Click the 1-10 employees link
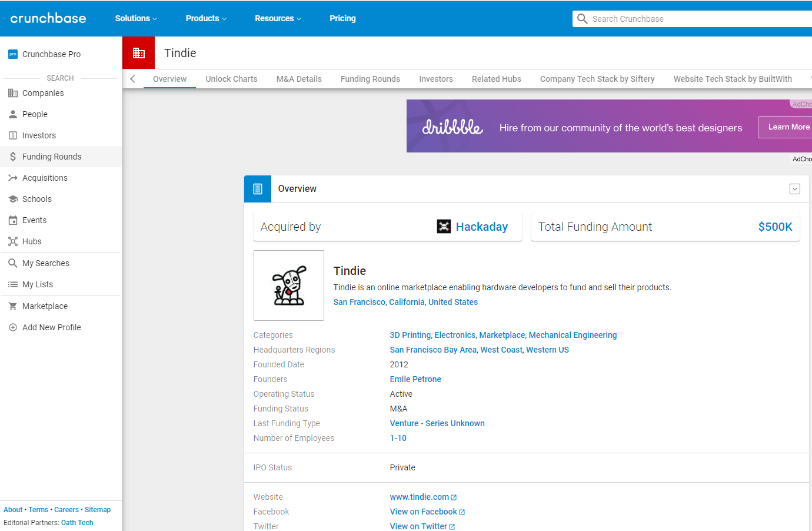The width and height of the screenshot is (812, 531). point(398,438)
